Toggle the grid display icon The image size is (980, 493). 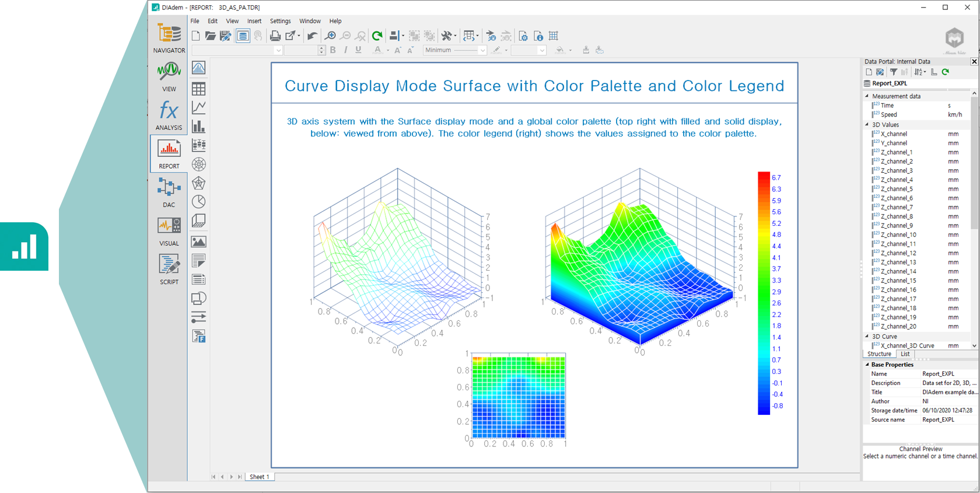point(554,36)
